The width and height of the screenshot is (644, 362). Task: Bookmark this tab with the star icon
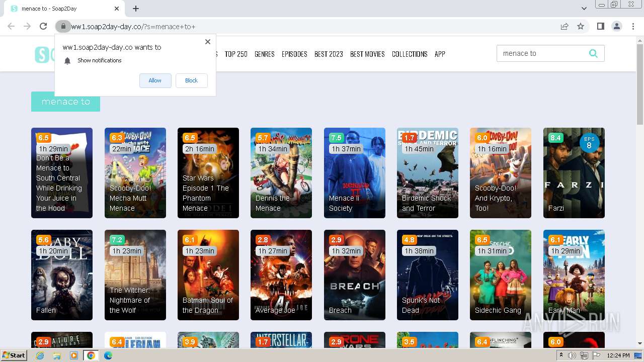(581, 27)
